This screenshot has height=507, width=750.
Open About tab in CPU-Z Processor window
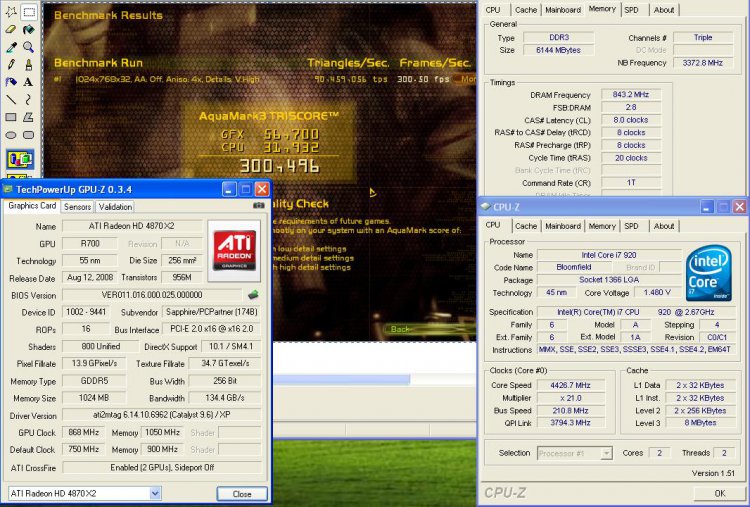coord(664,226)
